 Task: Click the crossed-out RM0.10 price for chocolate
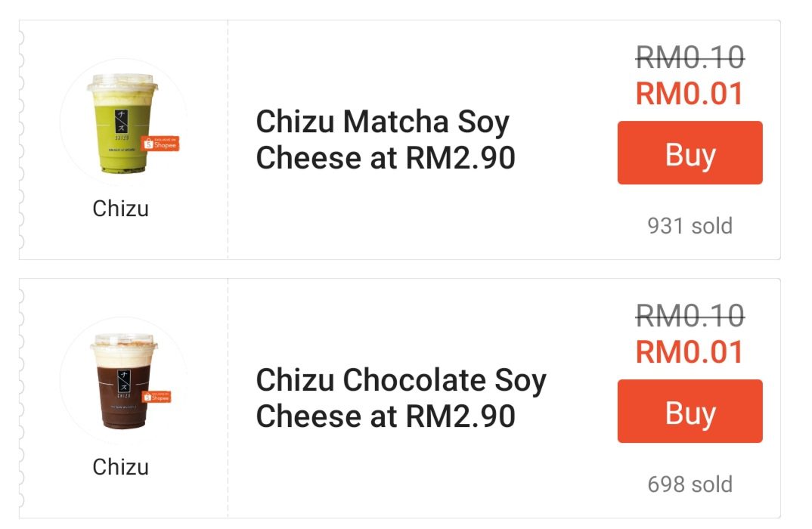(x=690, y=316)
